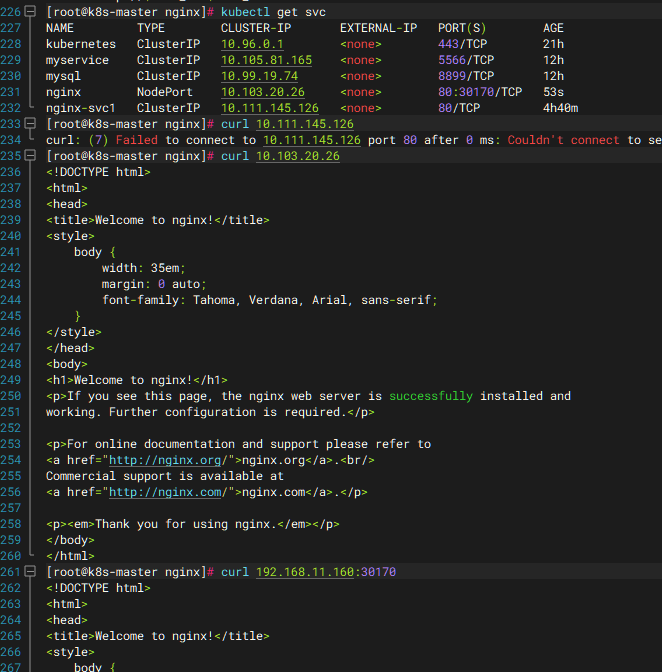
Task: Collapse the fold at line 235
Action: [30, 156]
